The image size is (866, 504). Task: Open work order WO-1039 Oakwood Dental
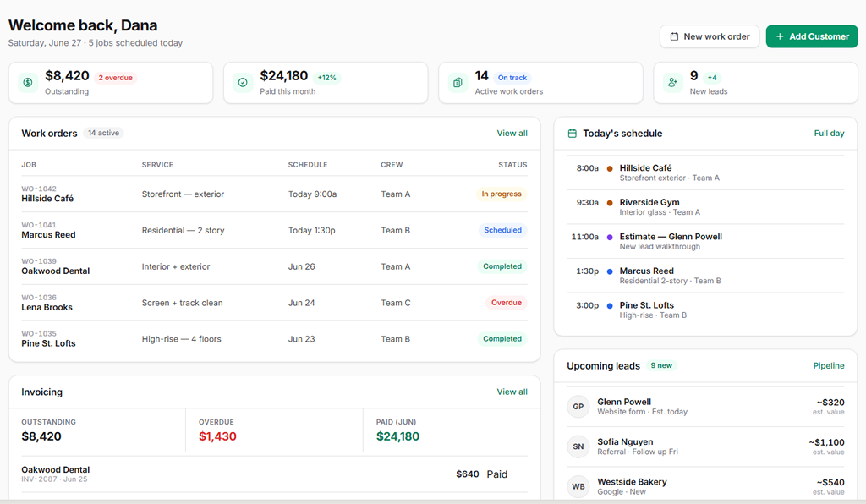pos(274,266)
